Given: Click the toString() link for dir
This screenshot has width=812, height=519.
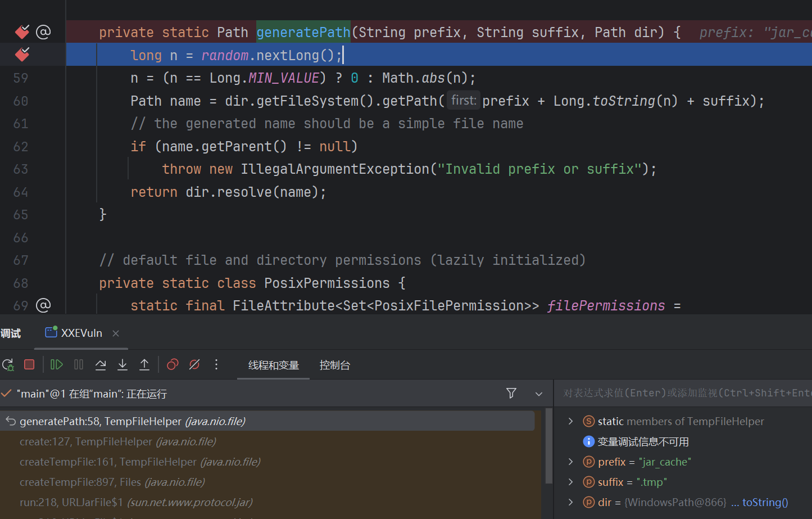Looking at the screenshot, I should pyautogui.click(x=765, y=502).
